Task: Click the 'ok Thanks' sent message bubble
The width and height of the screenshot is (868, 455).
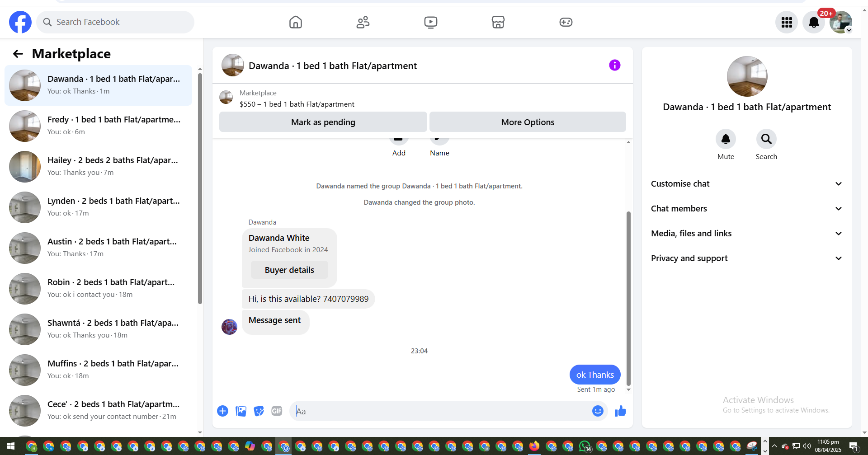Action: pos(595,375)
